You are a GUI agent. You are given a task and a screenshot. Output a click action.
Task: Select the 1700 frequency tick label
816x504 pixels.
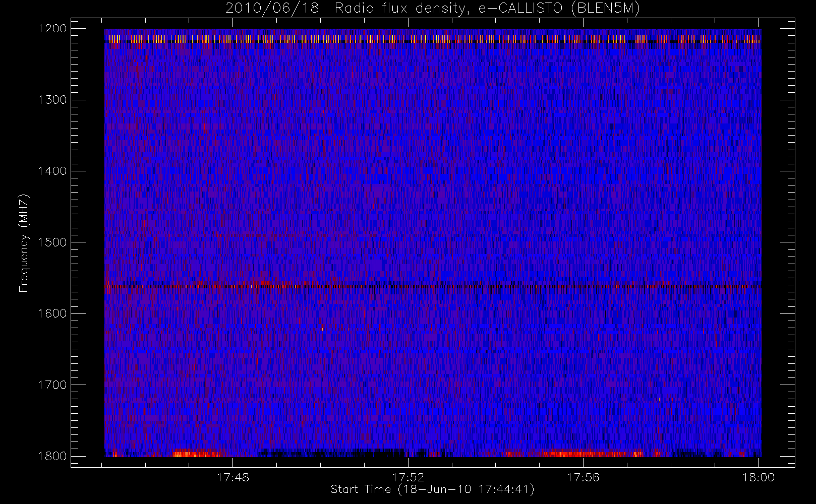52,385
